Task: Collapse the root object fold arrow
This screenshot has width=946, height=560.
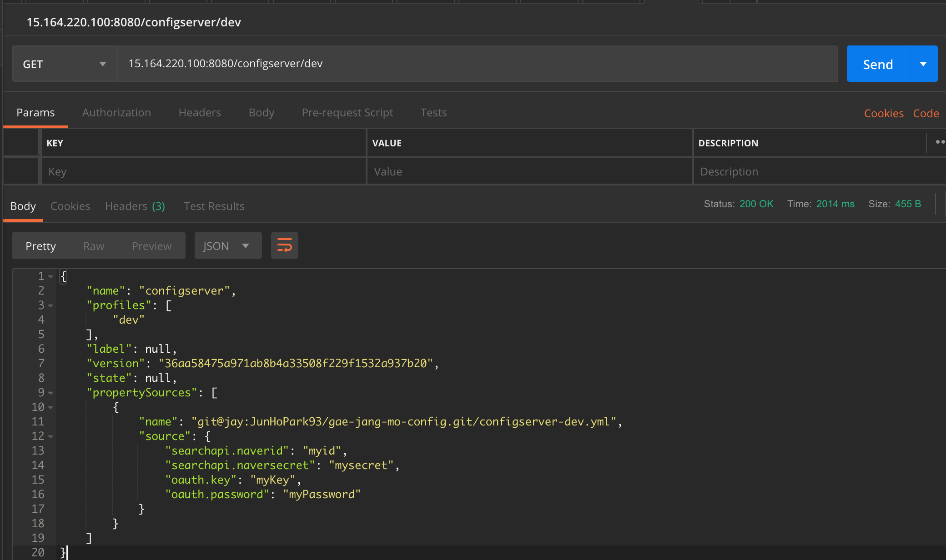Action: point(50,276)
